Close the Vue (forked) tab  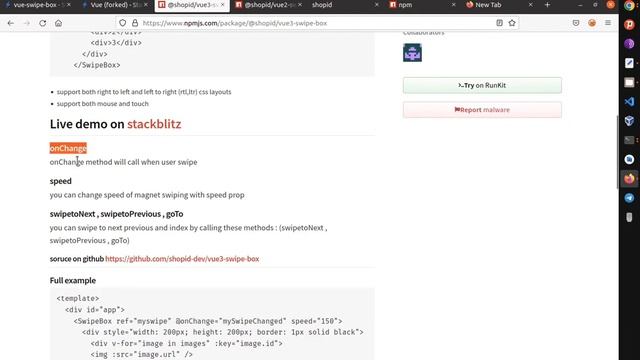146,5
